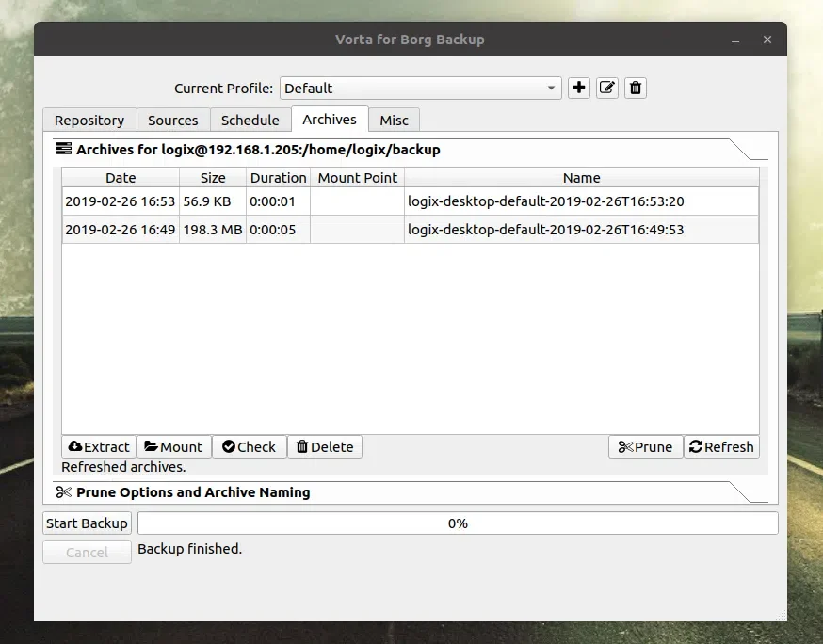
Task: Switch to the Misc tab
Action: point(394,120)
